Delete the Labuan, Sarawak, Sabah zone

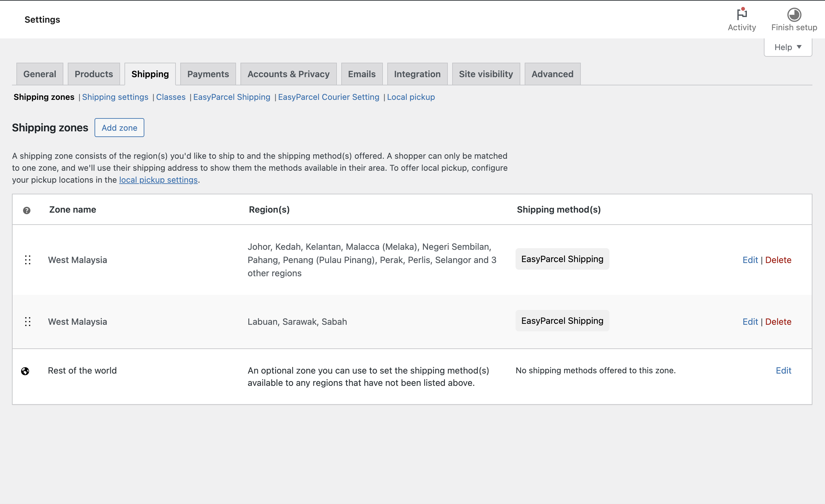point(778,322)
